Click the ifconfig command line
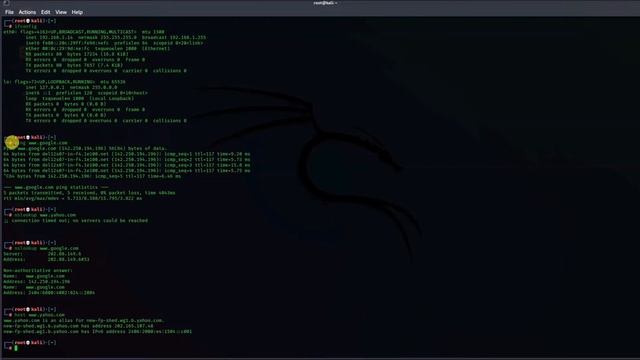The height and width of the screenshot is (360, 640). click(x=25, y=26)
